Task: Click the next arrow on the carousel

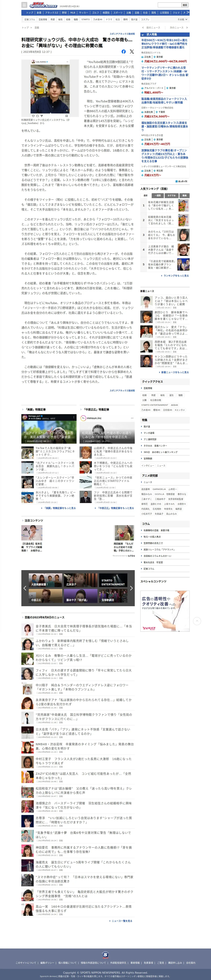Action: (x=131, y=588)
